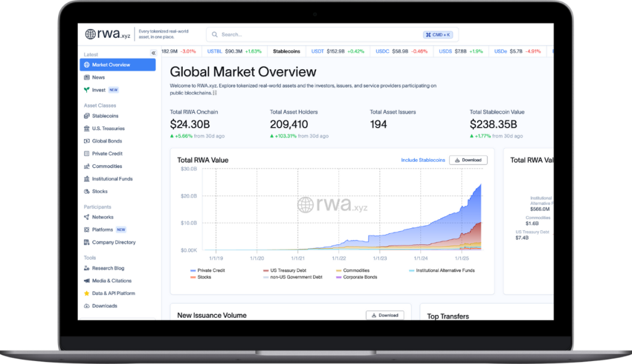This screenshot has height=364, width=632.
Task: Collapse the sidebar with the double chevron
Action: coord(154,53)
